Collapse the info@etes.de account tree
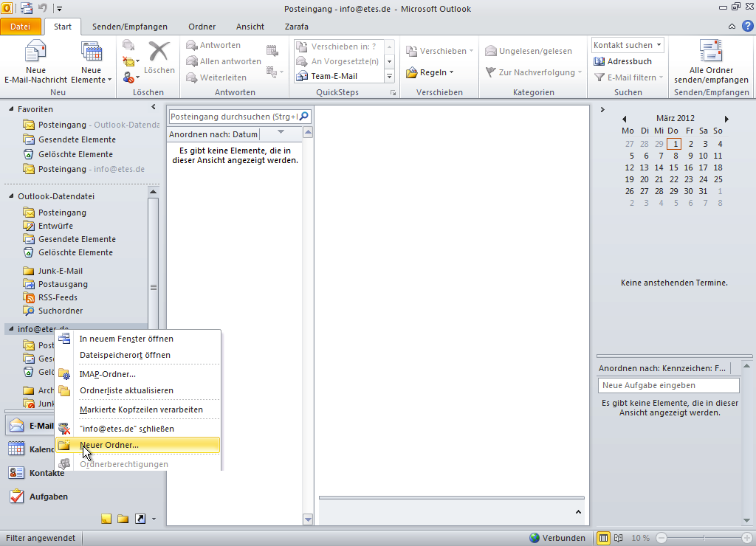756x546 pixels. [11, 328]
